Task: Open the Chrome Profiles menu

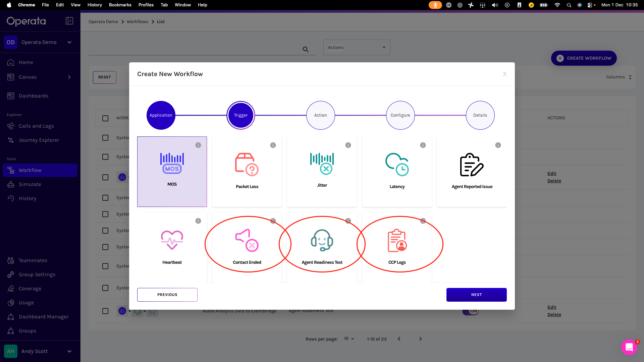Action: 146,5
